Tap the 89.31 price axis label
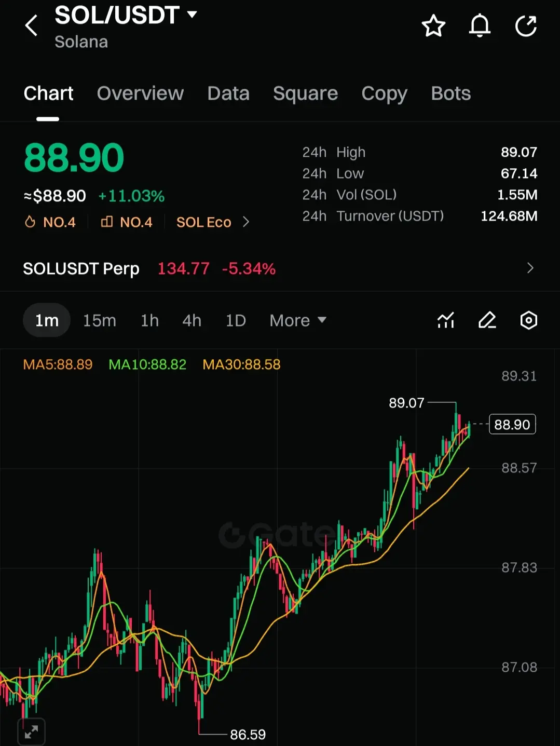 519,376
